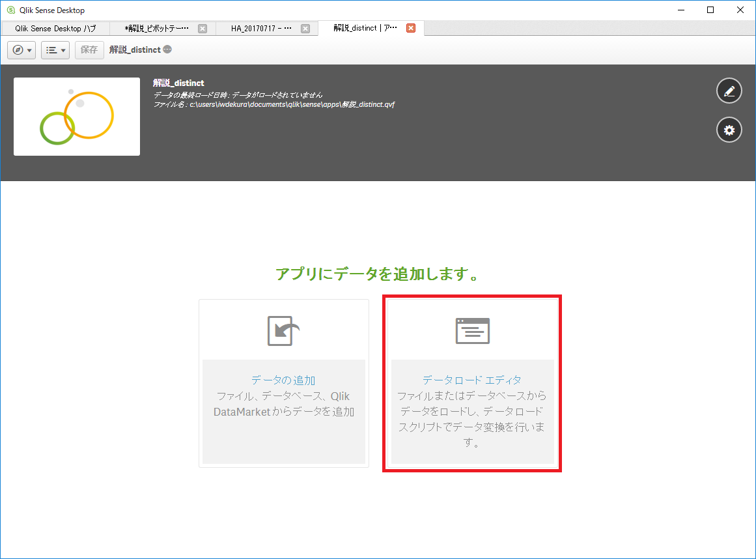
Task: Open app options gear icon
Action: point(729,130)
